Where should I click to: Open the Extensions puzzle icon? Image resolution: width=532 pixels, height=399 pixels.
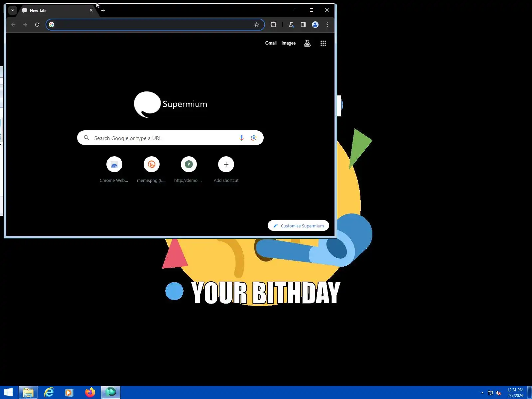tap(273, 25)
